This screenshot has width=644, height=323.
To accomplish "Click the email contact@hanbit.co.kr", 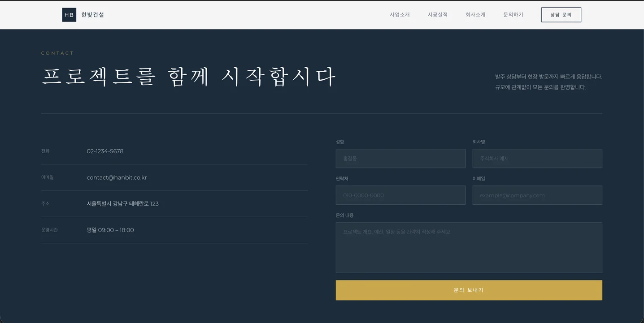I will [117, 177].
